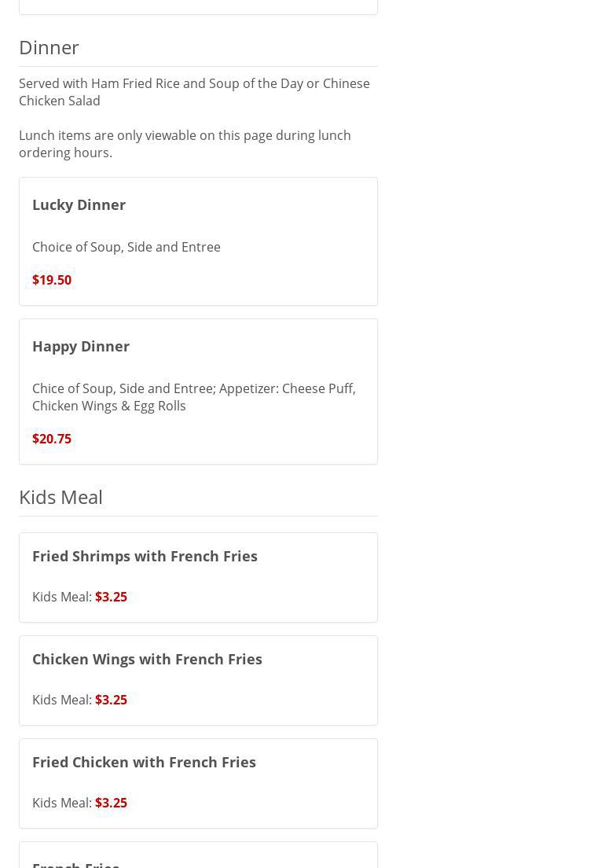605x868 pixels.
Task: Click the Kids Meal label under Fried Chicken
Action: point(61,803)
